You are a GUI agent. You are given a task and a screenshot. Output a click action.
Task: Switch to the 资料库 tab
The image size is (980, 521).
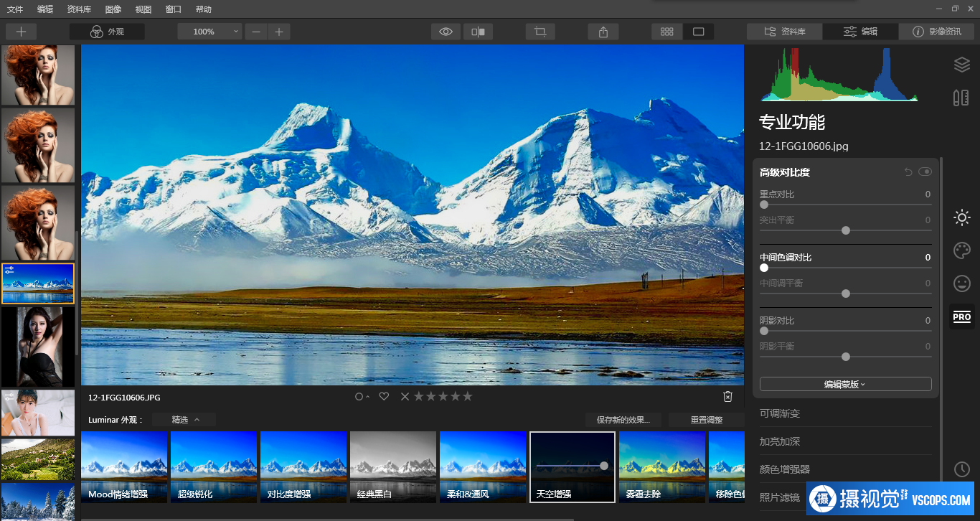click(784, 32)
